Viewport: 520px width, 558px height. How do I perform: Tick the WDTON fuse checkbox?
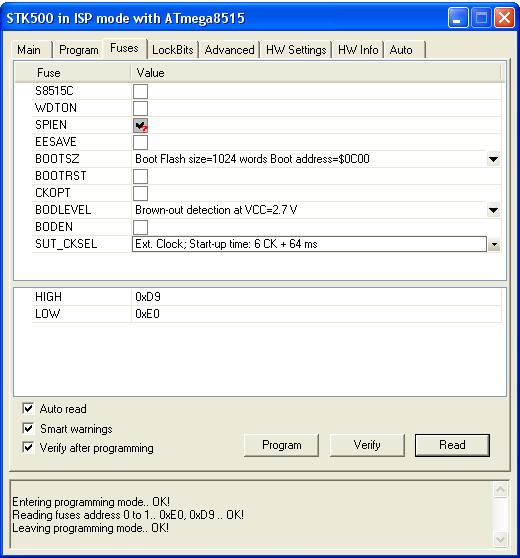(141, 108)
